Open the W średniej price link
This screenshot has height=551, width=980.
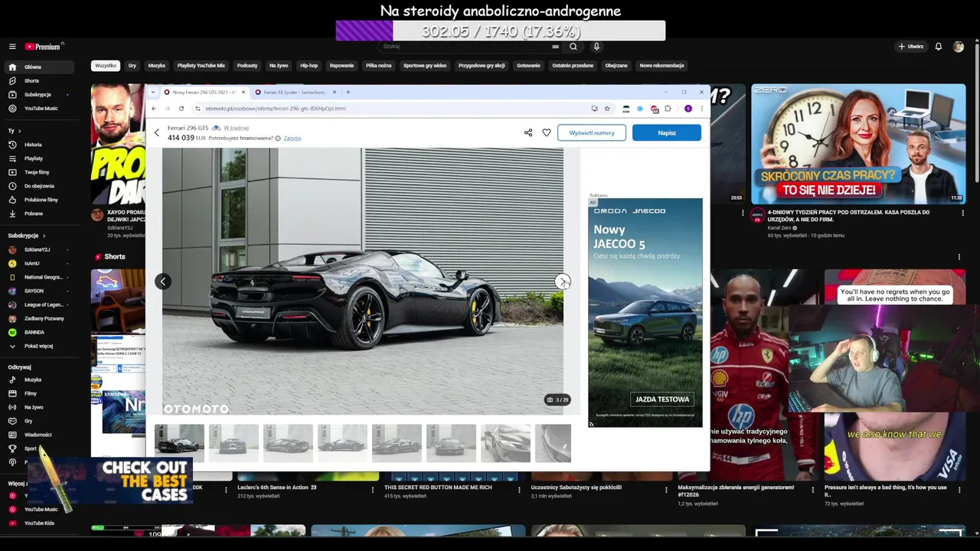(x=236, y=128)
